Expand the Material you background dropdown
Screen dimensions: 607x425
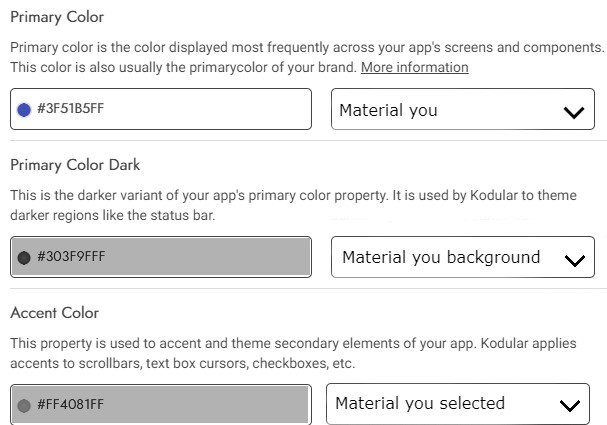point(463,257)
